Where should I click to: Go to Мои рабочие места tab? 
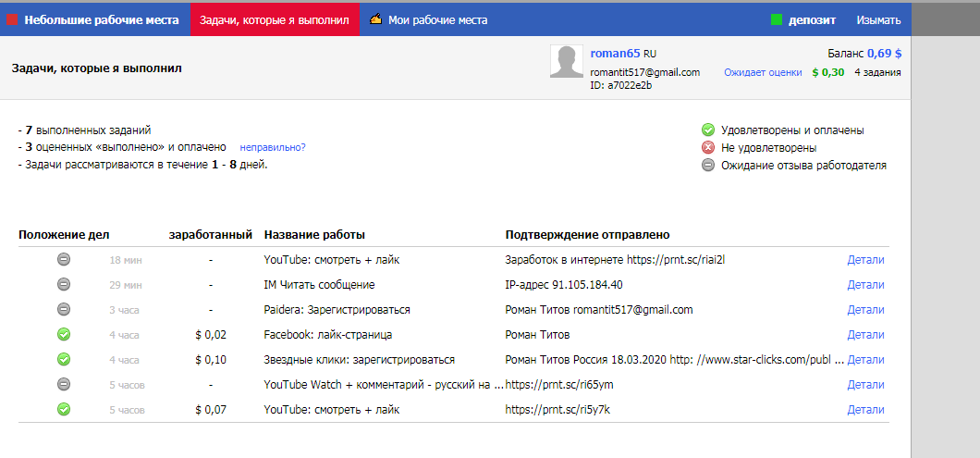tap(437, 20)
